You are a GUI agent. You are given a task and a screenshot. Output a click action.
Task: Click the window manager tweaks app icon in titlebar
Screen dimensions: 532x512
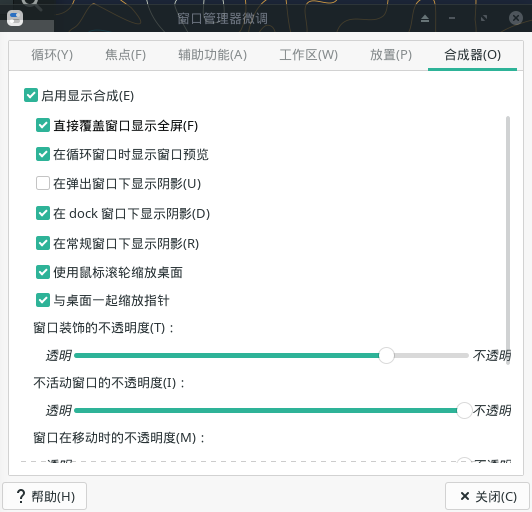(15, 18)
